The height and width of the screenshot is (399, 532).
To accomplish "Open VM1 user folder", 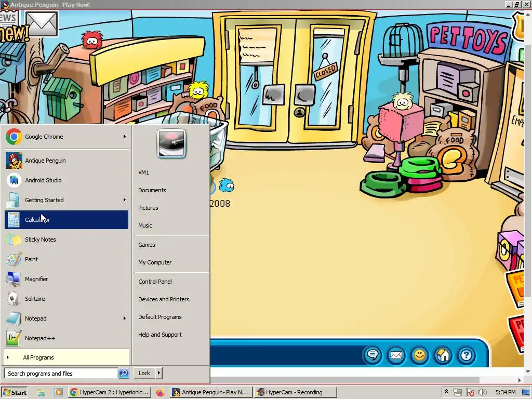I will pos(171,172).
